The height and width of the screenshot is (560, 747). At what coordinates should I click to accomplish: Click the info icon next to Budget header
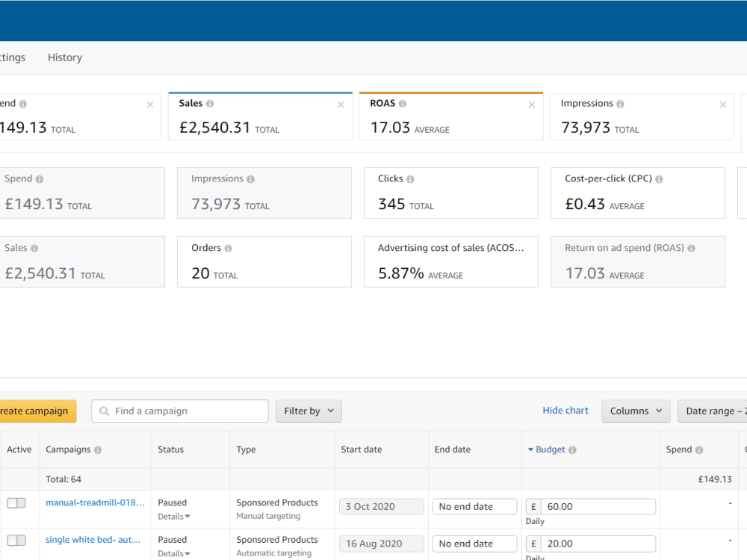(572, 450)
